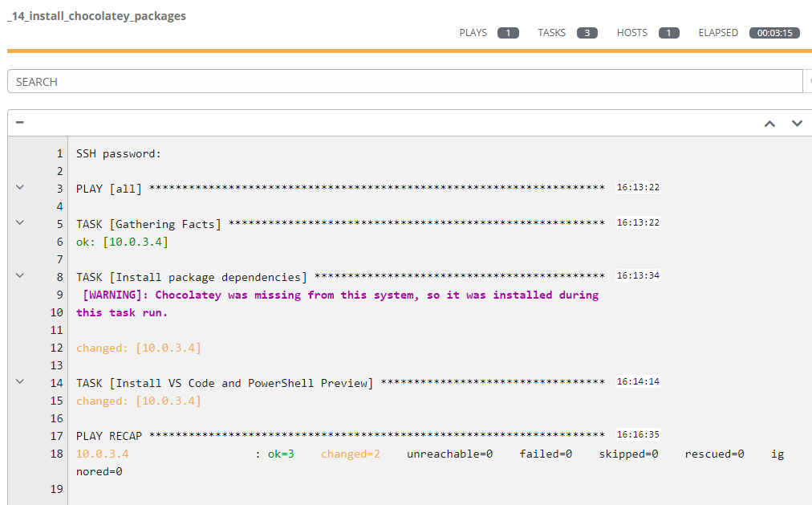Click the 'rescued=0' recap value
This screenshot has width=812, height=505.
[x=715, y=454]
